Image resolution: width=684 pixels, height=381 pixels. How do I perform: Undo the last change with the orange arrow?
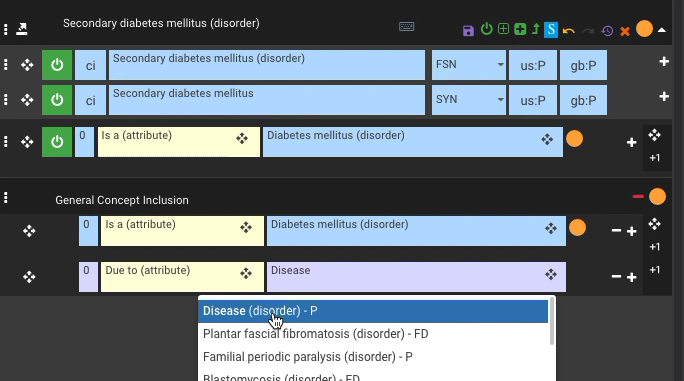pos(568,31)
